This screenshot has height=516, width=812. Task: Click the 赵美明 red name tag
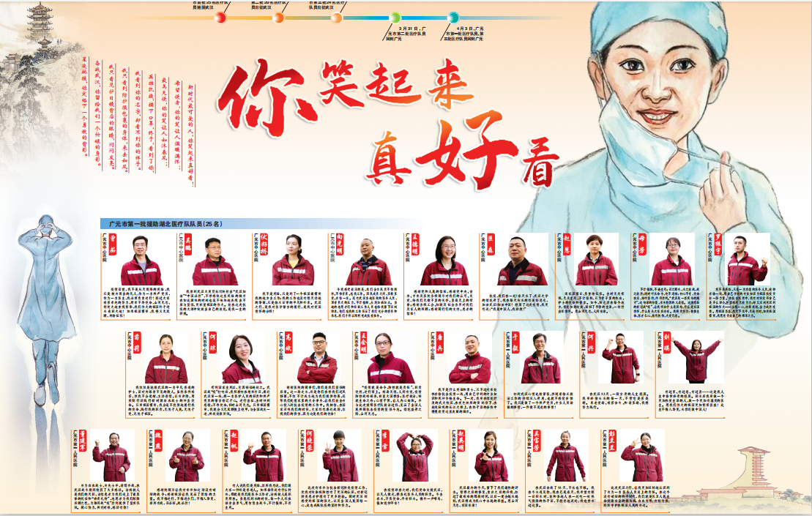click(460, 441)
